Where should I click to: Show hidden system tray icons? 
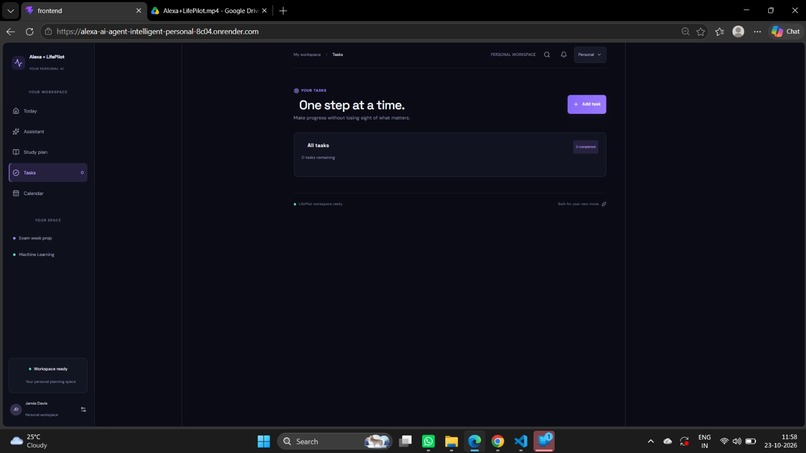(x=651, y=441)
